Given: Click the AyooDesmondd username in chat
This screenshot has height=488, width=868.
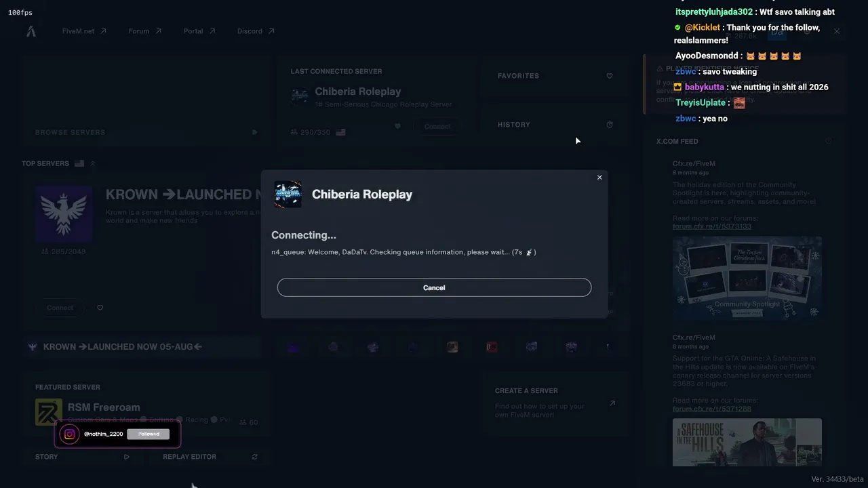Looking at the screenshot, I should point(707,56).
